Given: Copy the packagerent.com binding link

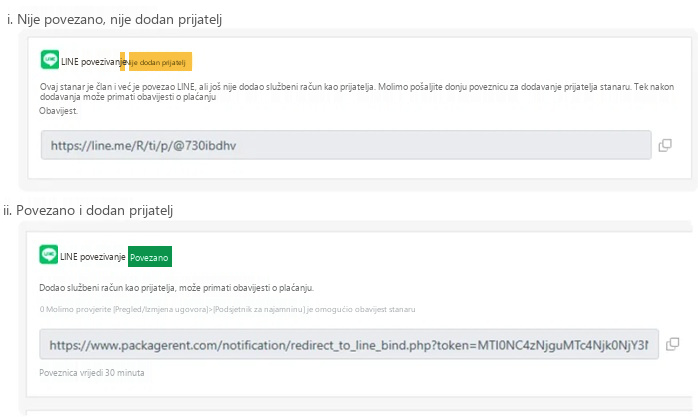Looking at the screenshot, I should tap(672, 344).
